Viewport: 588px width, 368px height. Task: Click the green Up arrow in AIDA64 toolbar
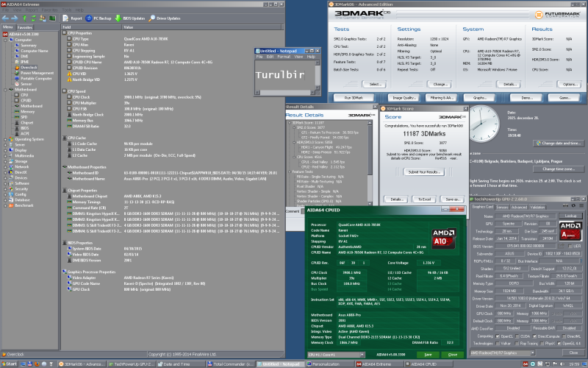pos(25,18)
